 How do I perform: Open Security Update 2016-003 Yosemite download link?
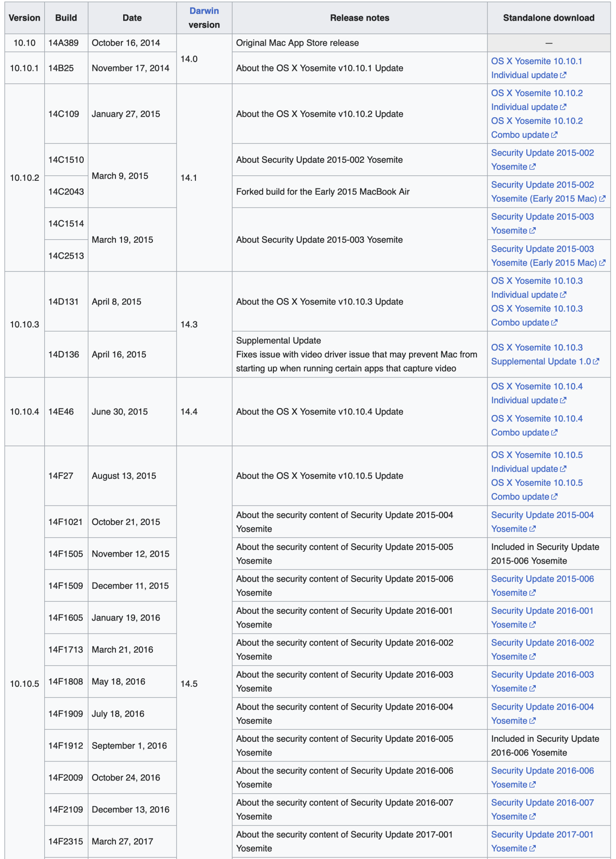(x=542, y=682)
